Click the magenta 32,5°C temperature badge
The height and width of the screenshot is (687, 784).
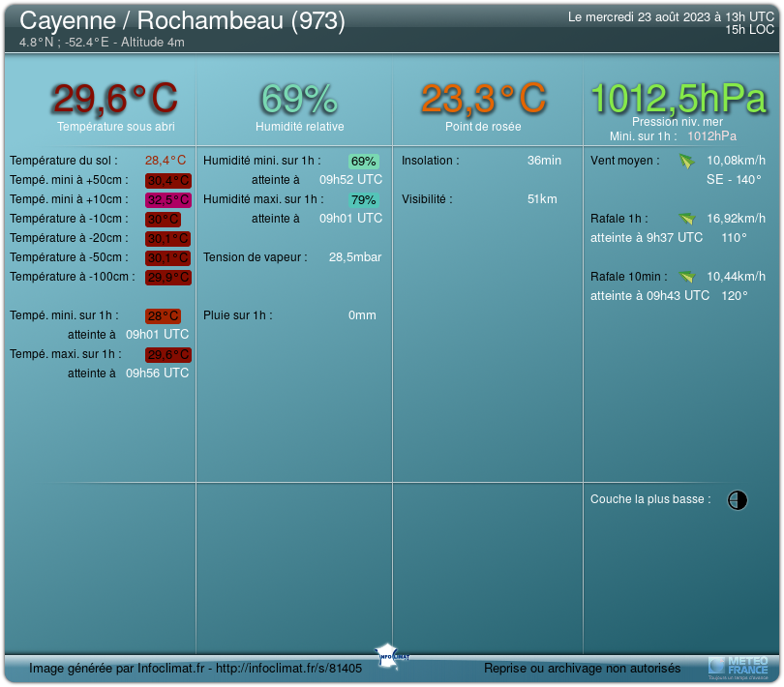tap(168, 199)
